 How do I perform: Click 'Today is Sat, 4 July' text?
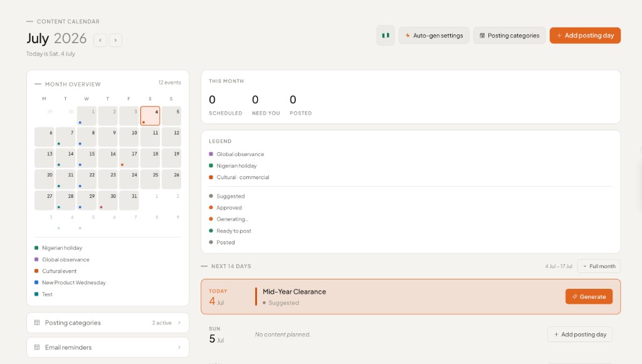coord(51,54)
